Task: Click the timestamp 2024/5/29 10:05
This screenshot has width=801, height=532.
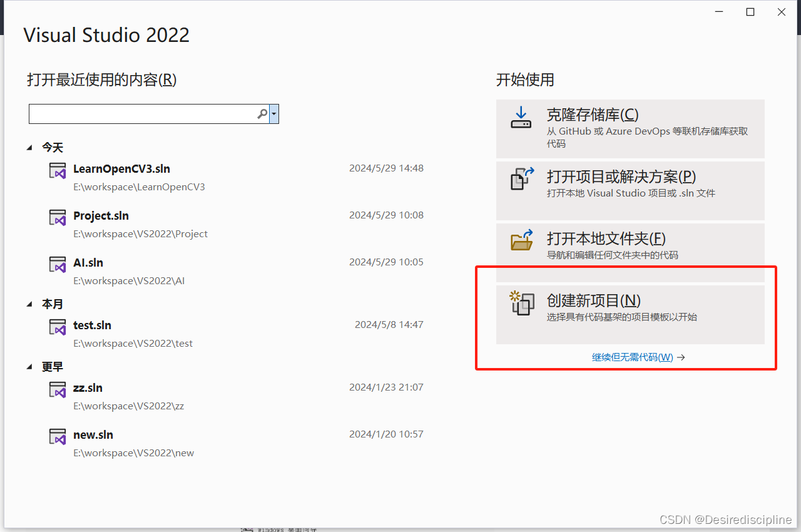Action: (386, 262)
